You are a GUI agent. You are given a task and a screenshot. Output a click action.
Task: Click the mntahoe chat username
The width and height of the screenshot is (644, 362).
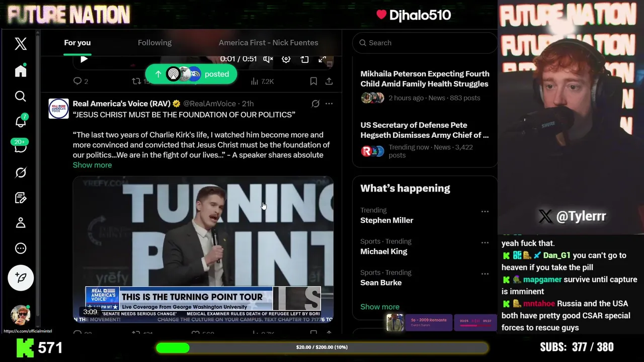coord(539,304)
